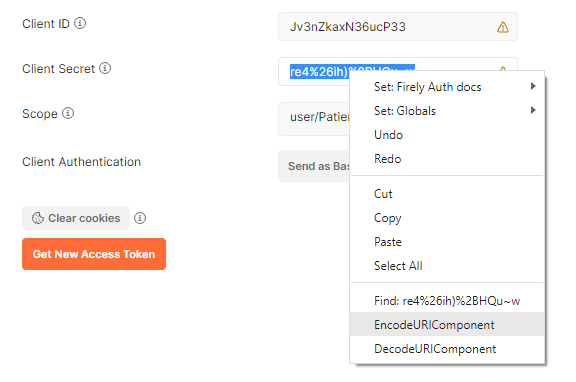Click the Scope label text
This screenshot has height=382, width=576.
(x=40, y=114)
